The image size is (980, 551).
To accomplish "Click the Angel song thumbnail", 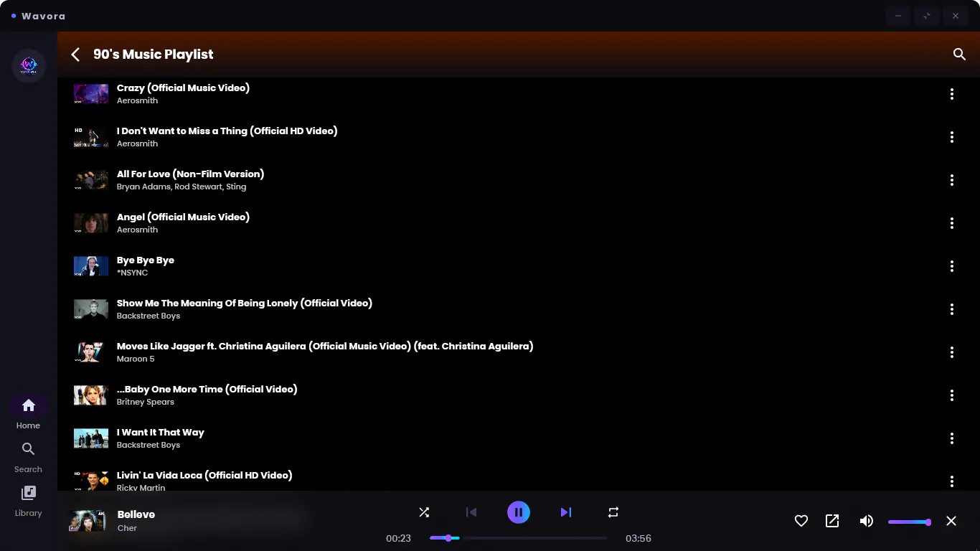I will click(x=91, y=223).
